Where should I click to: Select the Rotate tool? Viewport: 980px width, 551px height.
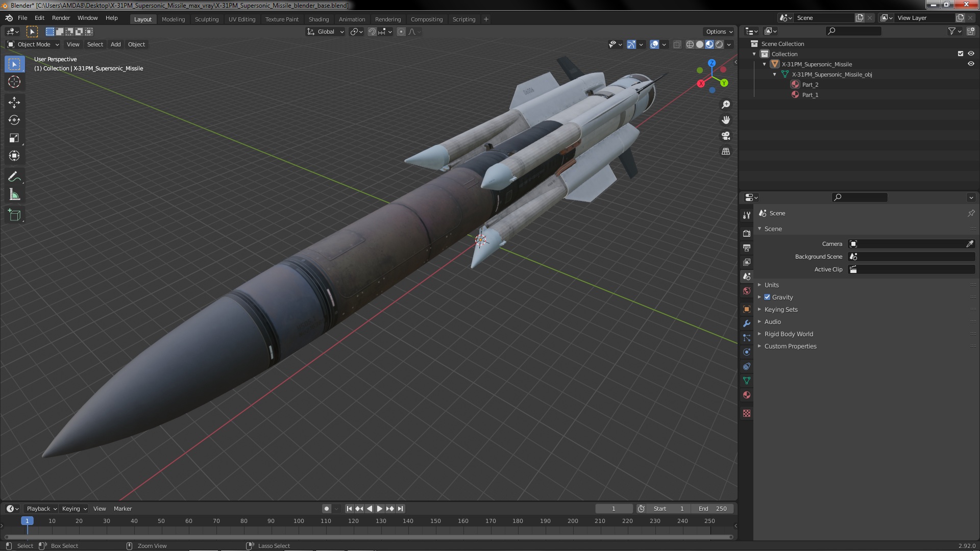click(x=14, y=120)
